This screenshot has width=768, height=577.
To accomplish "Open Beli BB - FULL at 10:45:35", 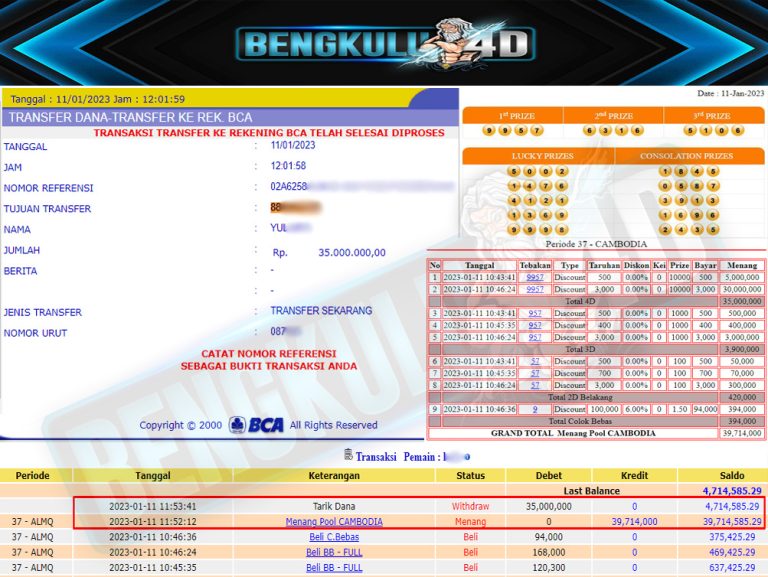I will [334, 567].
